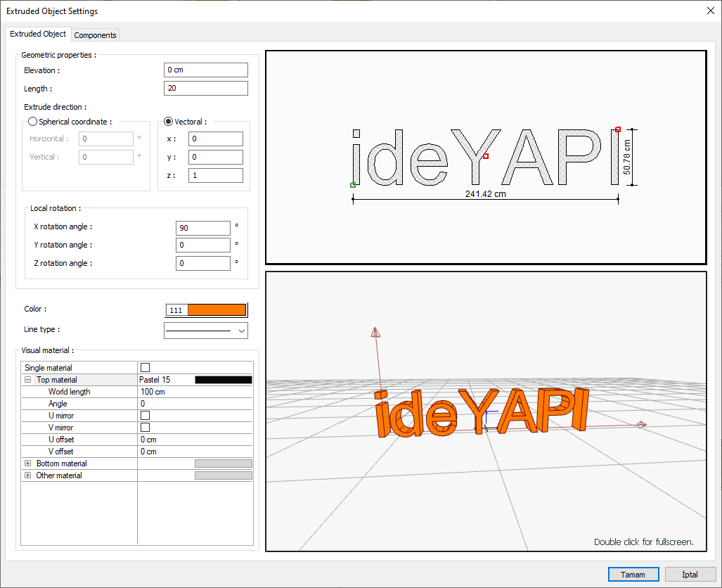Click the Top material black color swatch

pyautogui.click(x=223, y=380)
